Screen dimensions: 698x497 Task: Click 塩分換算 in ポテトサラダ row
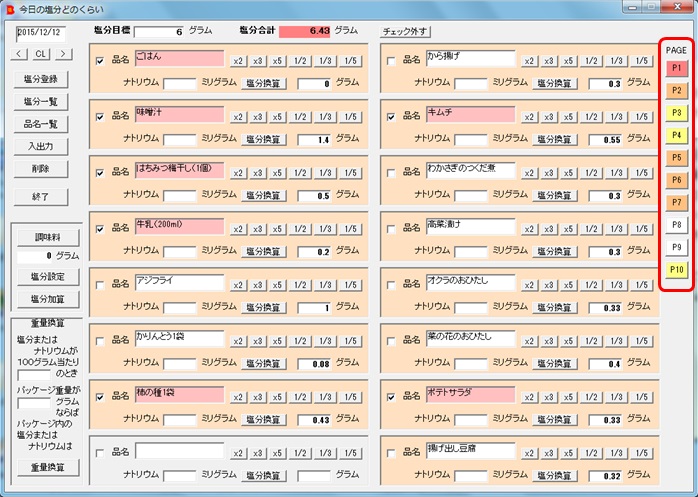(x=554, y=420)
